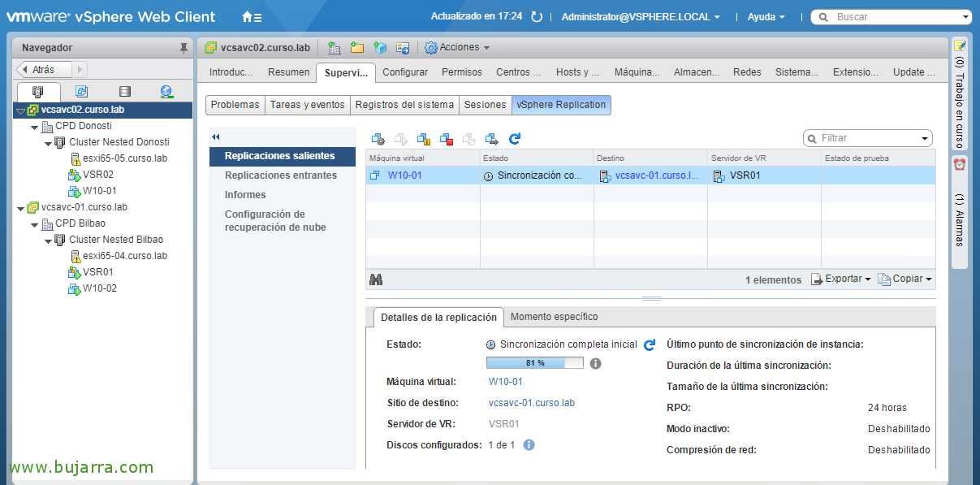Collapse the replication left menu
Viewport: 980px width, 485px height.
[x=216, y=136]
